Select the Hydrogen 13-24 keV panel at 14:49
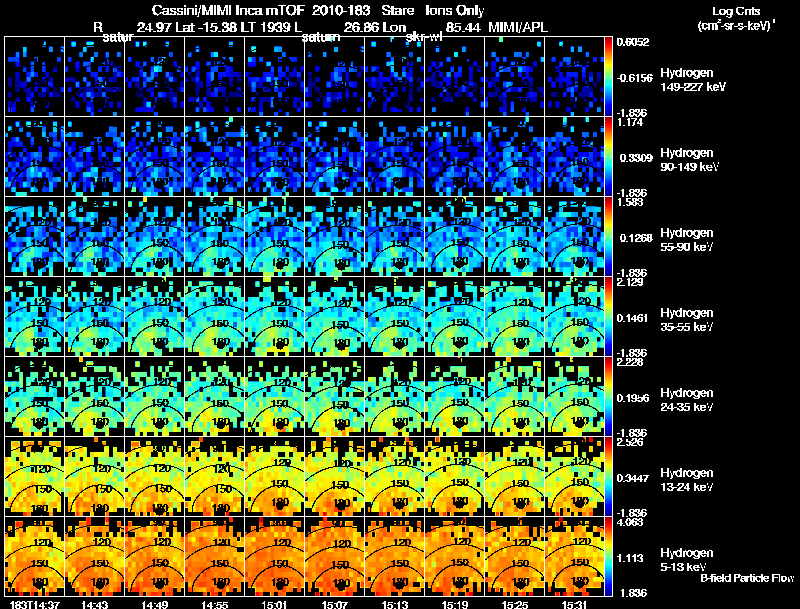 (x=155, y=476)
